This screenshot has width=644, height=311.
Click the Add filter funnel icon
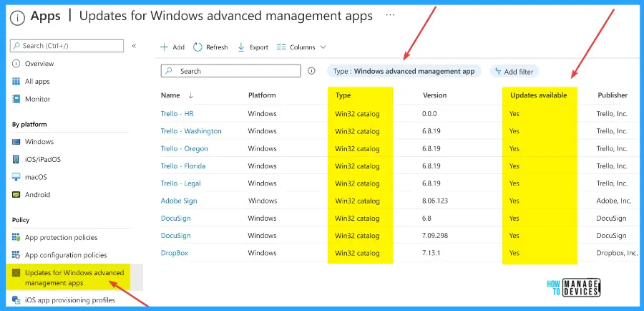coord(498,71)
